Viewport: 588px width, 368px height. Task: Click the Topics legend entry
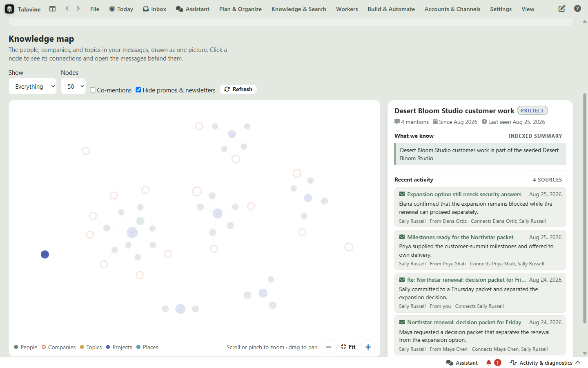coord(91,347)
